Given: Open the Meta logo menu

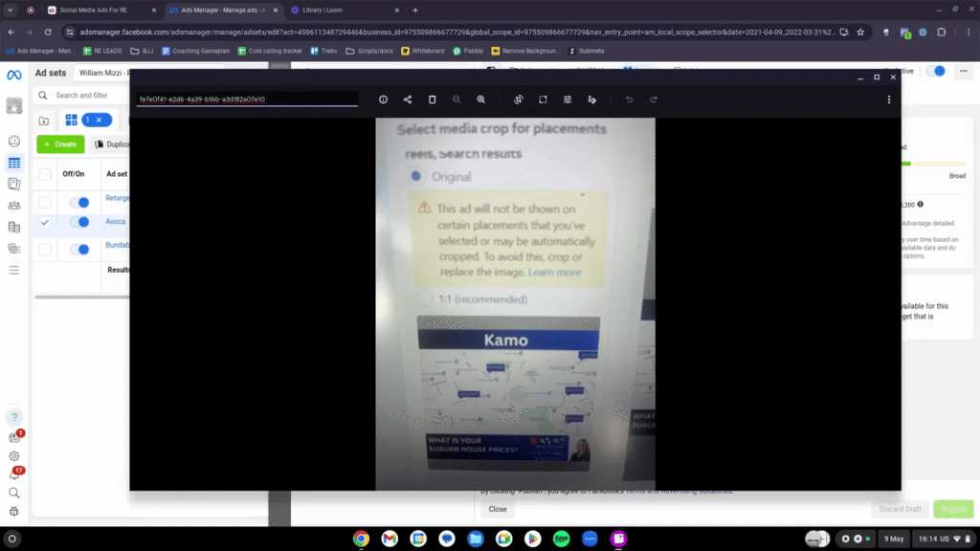Looking at the screenshot, I should point(13,75).
